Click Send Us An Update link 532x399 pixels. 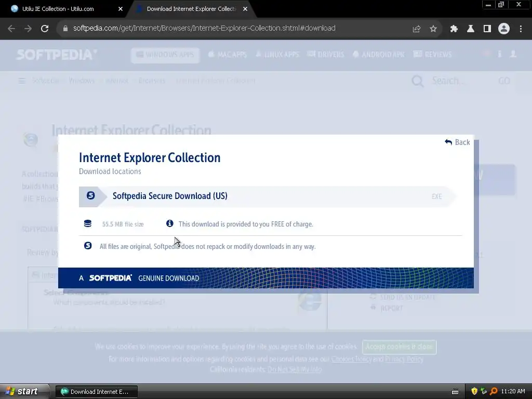(x=408, y=298)
